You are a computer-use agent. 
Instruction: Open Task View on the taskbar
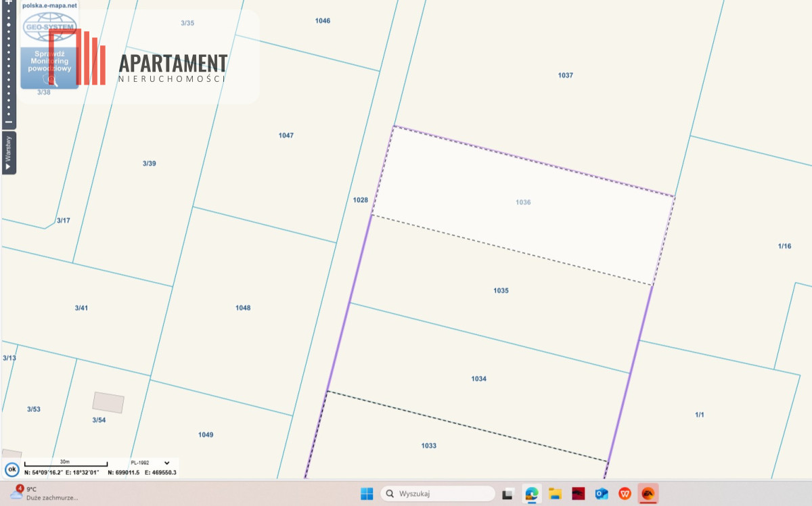click(510, 494)
